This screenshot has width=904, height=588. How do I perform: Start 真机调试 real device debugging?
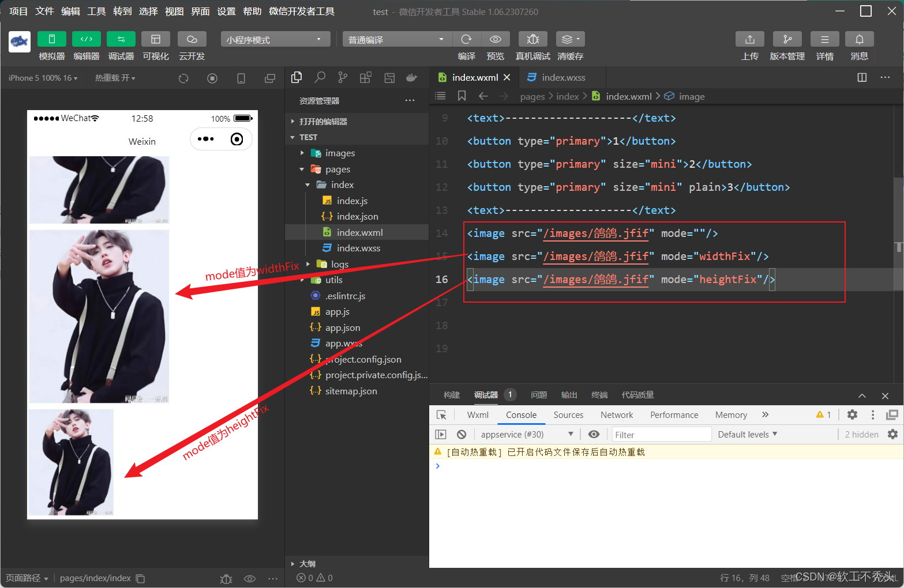click(533, 39)
